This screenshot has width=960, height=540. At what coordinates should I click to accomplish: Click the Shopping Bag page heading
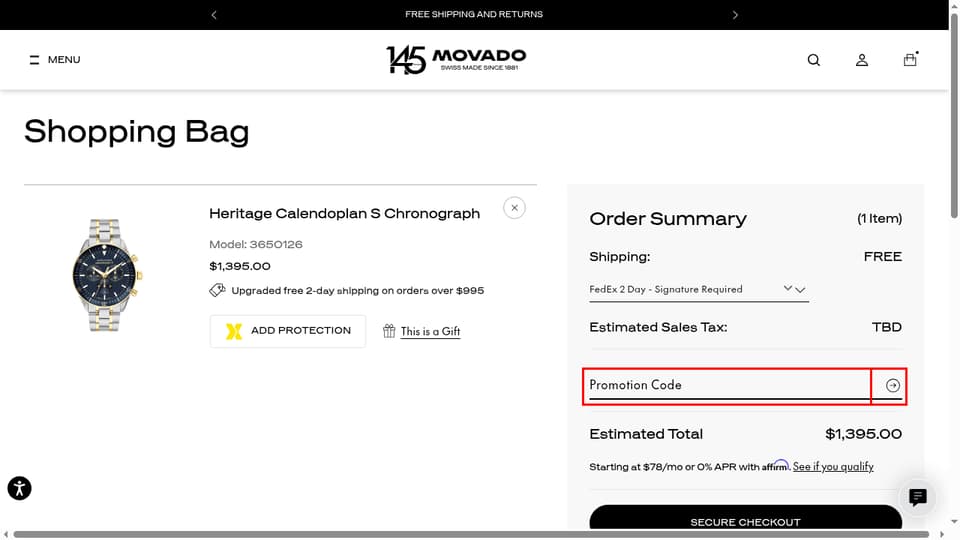(x=137, y=132)
